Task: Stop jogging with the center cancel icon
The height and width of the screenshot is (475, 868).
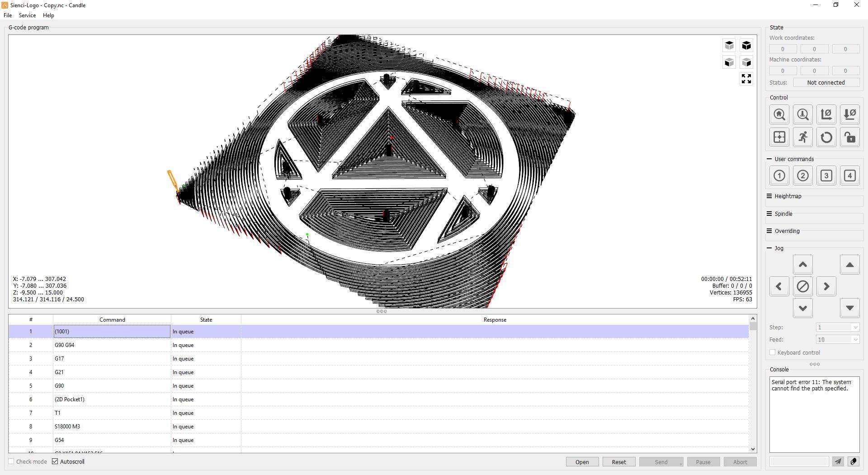Action: 803,286
